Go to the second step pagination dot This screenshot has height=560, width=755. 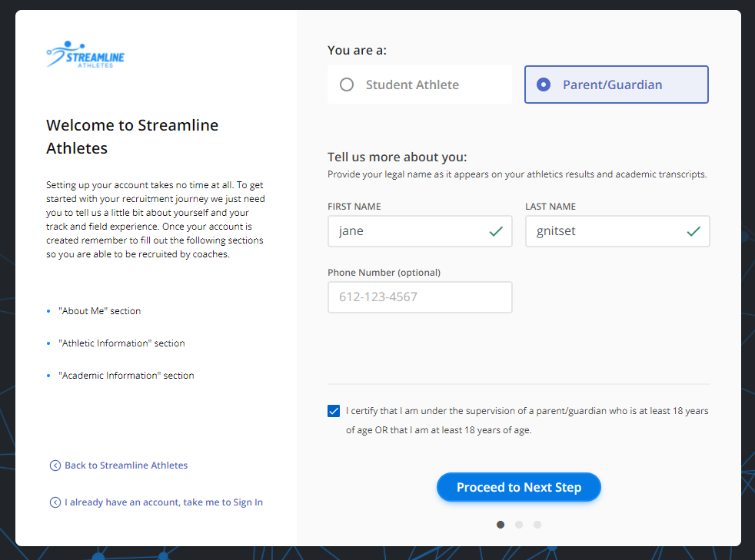tap(518, 525)
